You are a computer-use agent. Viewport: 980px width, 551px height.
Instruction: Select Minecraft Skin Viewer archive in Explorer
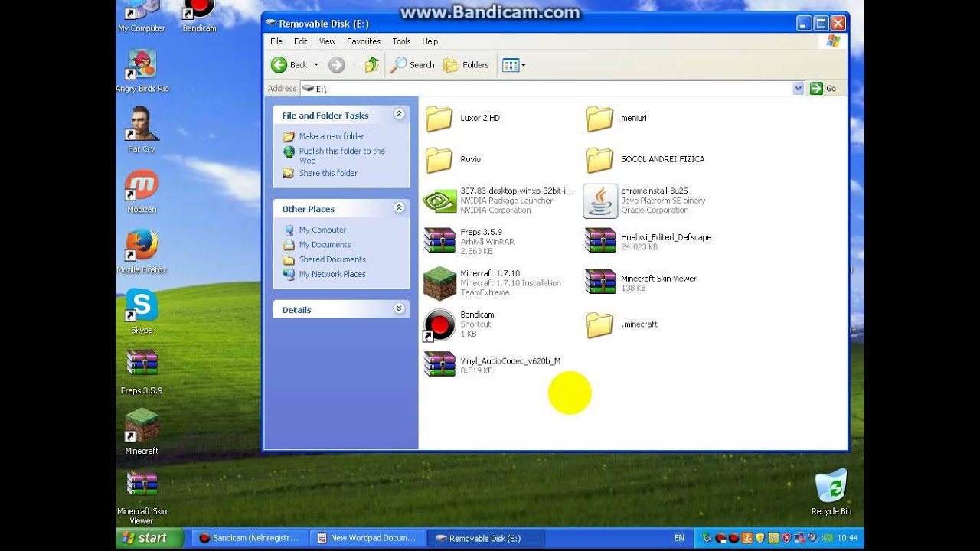pyautogui.click(x=641, y=282)
